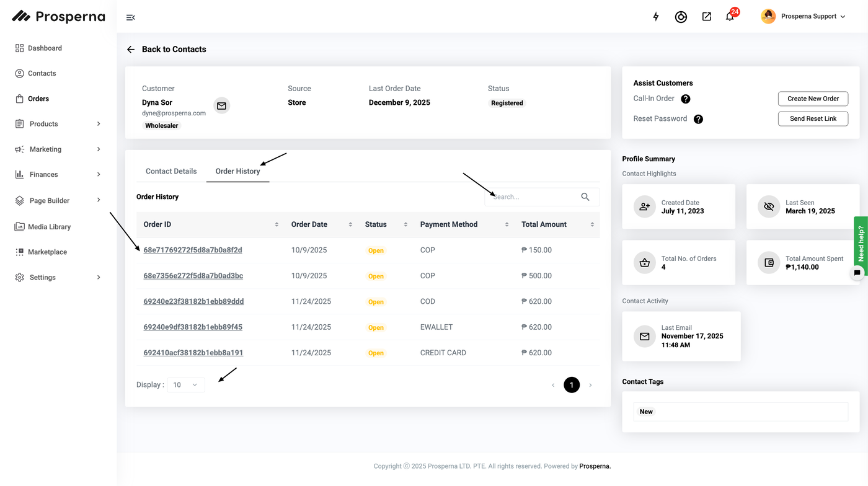Screen dimensions: 868x486
Task: Switch to the Contact Details tab
Action: coord(171,171)
